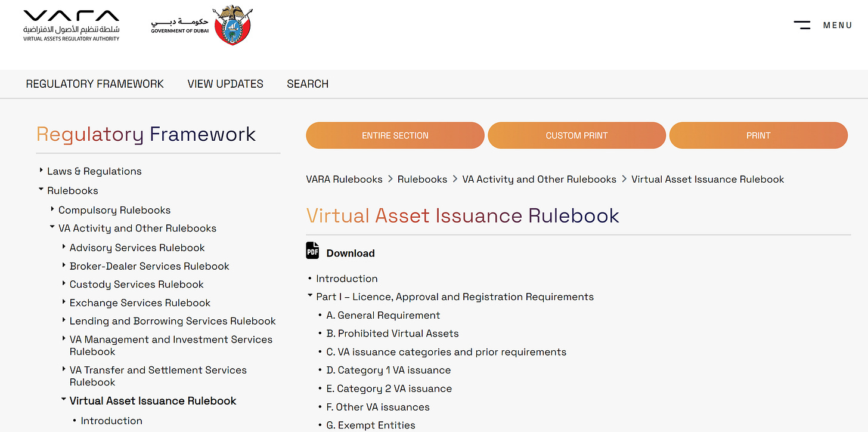Open Compulsory Rulebooks
Screen dimensions: 868x432
point(114,210)
